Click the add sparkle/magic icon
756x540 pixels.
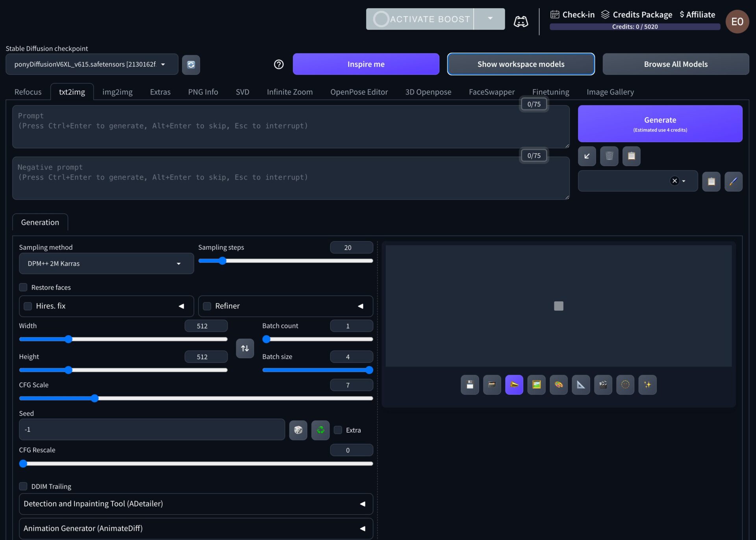[x=648, y=384]
